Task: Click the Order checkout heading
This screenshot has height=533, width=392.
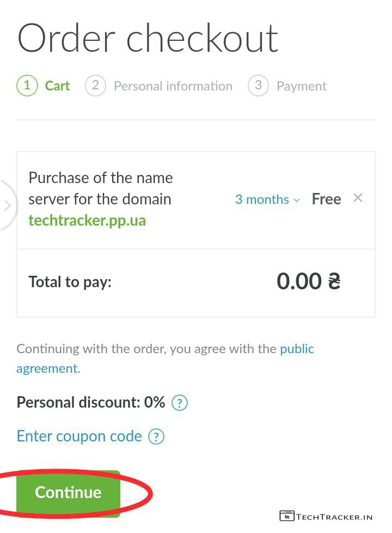Action: point(148,38)
